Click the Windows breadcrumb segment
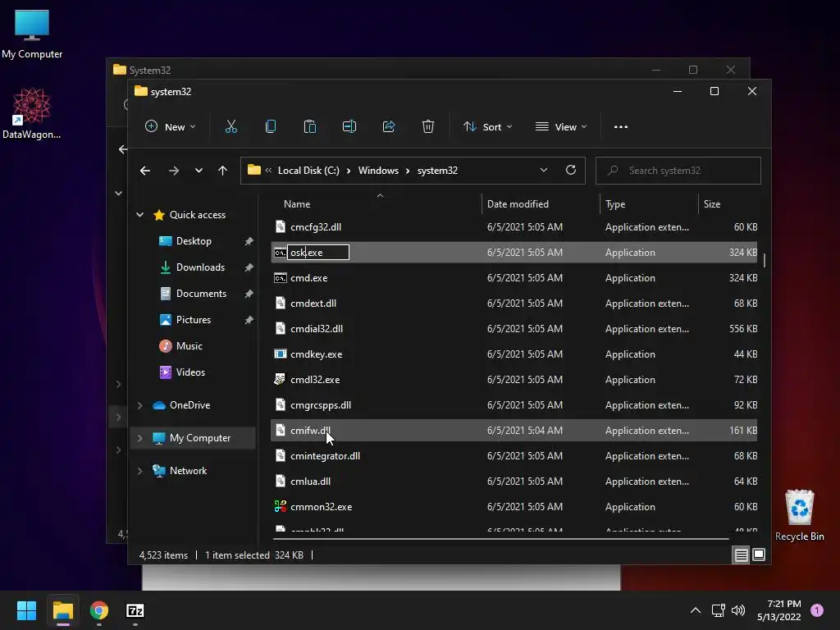Screen dimensions: 840x630 click(x=378, y=171)
